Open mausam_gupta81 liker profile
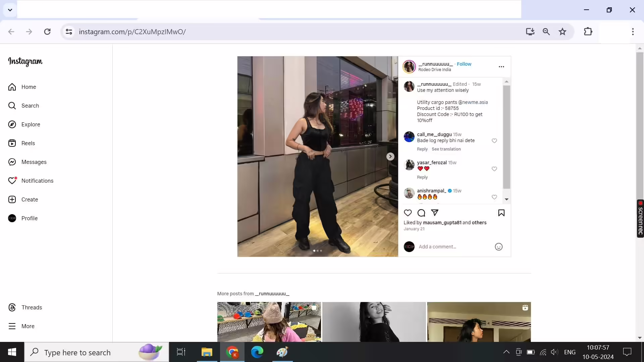The height and width of the screenshot is (362, 644). click(x=442, y=223)
